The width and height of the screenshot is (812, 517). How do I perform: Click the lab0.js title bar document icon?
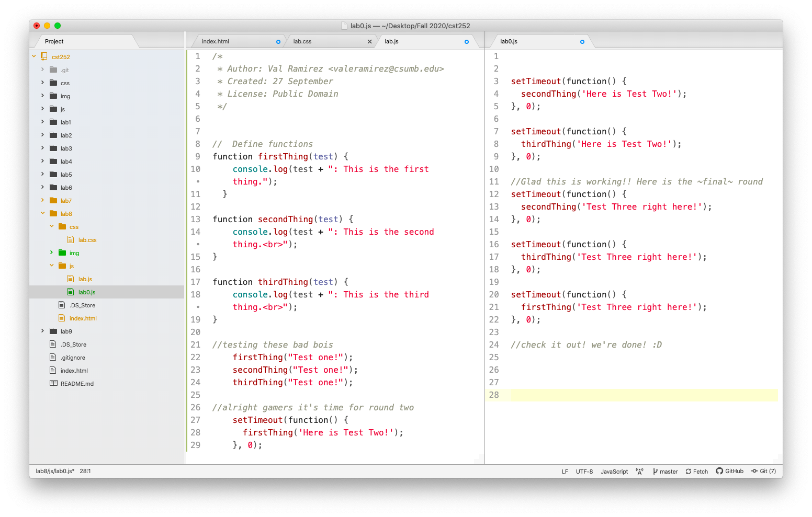point(344,25)
